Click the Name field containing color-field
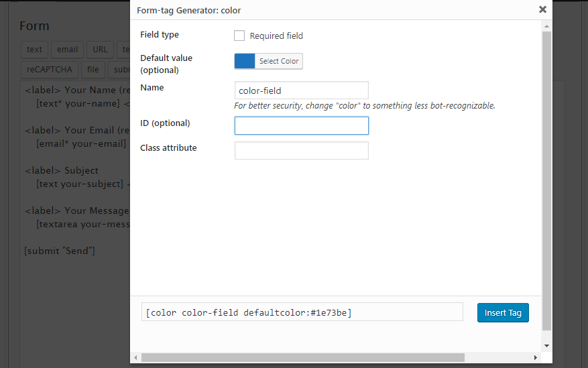The width and height of the screenshot is (588, 368). click(302, 90)
